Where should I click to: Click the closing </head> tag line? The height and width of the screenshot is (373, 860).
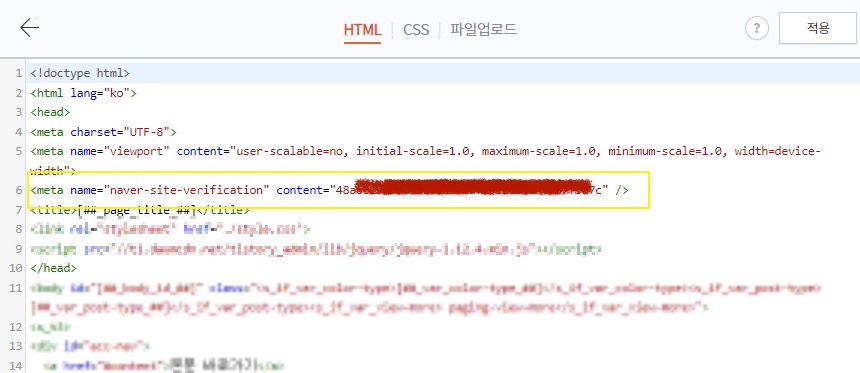click(x=54, y=268)
